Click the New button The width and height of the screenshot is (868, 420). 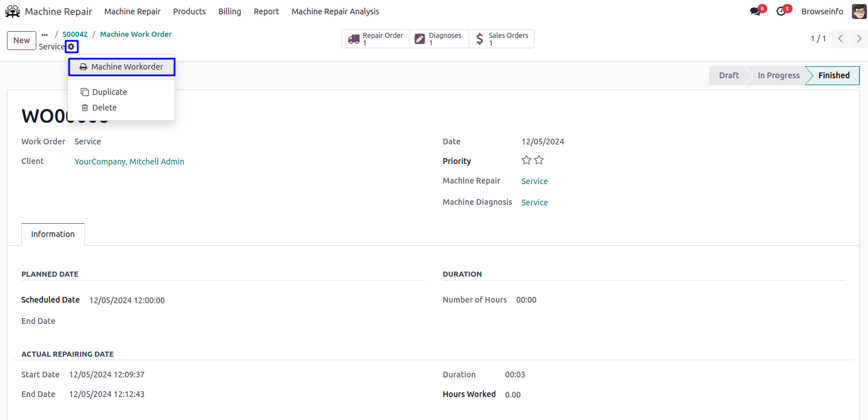[x=21, y=40]
